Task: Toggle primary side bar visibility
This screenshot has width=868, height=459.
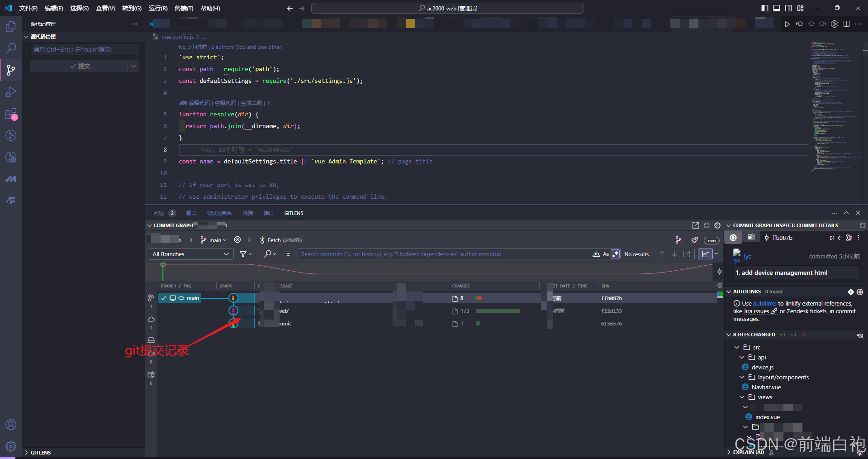Action: [765, 8]
